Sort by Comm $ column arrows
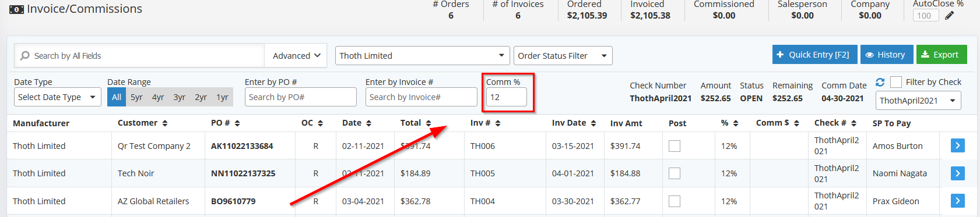The height and width of the screenshot is (217, 980). click(796, 123)
